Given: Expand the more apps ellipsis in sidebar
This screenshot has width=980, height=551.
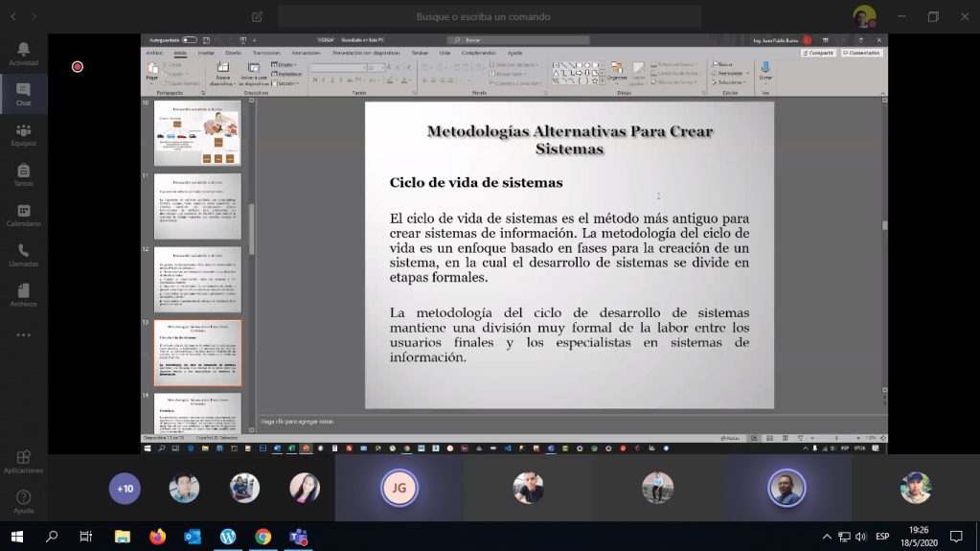Looking at the screenshot, I should click(23, 335).
